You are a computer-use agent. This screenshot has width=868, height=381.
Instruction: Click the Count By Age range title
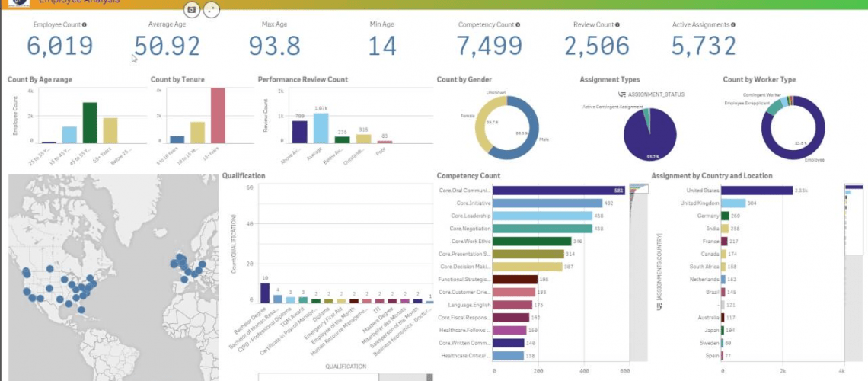point(40,80)
